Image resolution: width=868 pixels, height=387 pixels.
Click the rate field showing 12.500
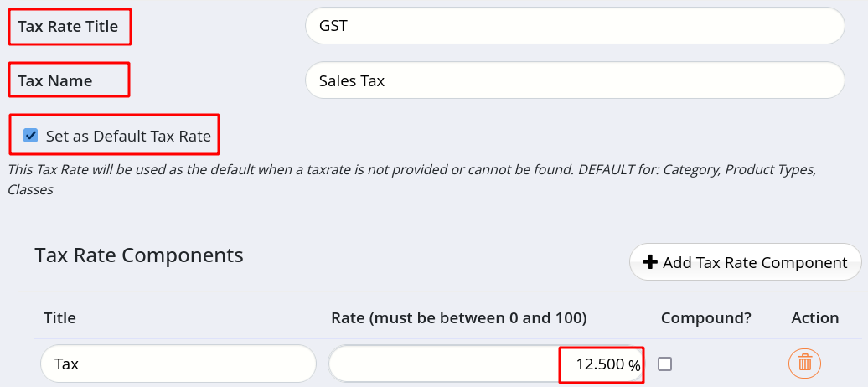click(485, 364)
